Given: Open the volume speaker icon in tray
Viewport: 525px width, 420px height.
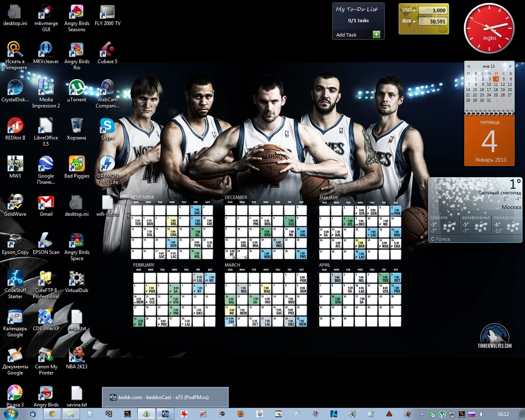Looking at the screenshot, I should tap(482, 414).
